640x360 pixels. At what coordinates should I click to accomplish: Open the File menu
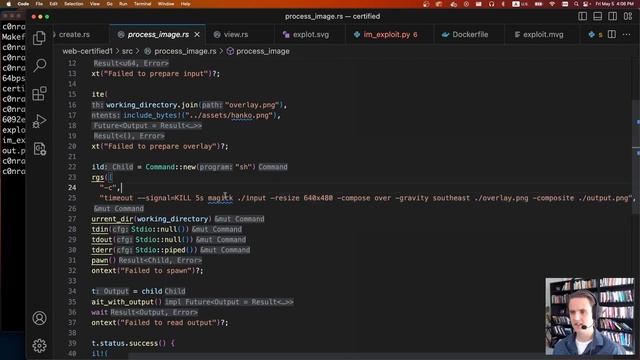[39, 4]
